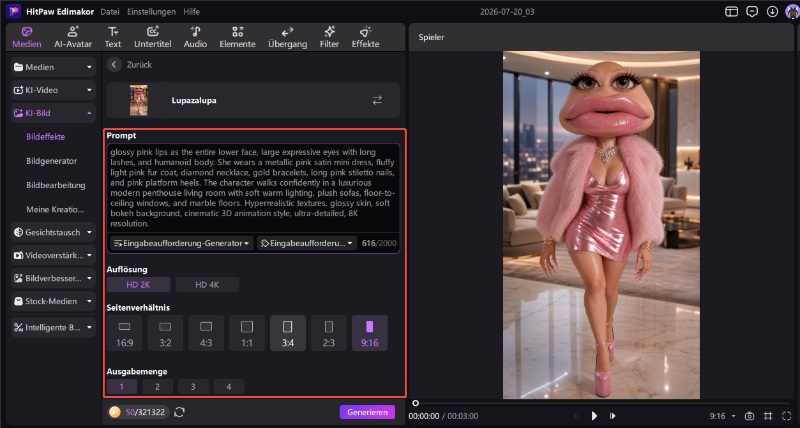The image size is (800, 428).
Task: Select HD 4K resolution
Action: pyautogui.click(x=207, y=285)
